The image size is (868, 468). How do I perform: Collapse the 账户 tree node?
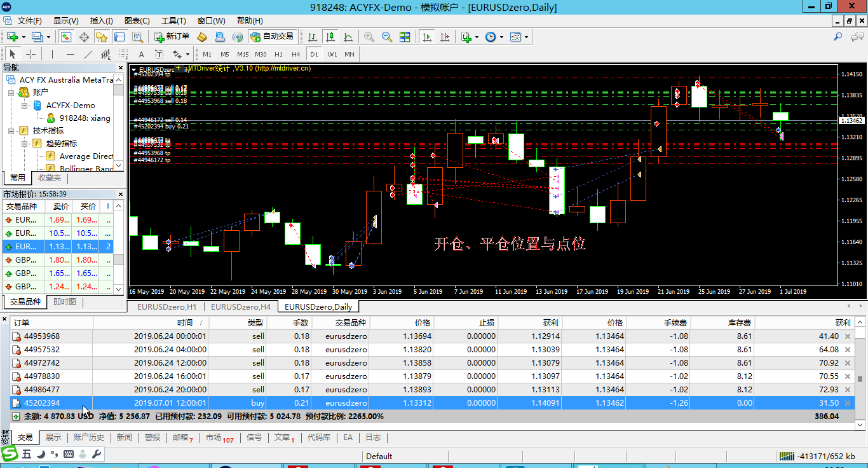pyautogui.click(x=11, y=92)
